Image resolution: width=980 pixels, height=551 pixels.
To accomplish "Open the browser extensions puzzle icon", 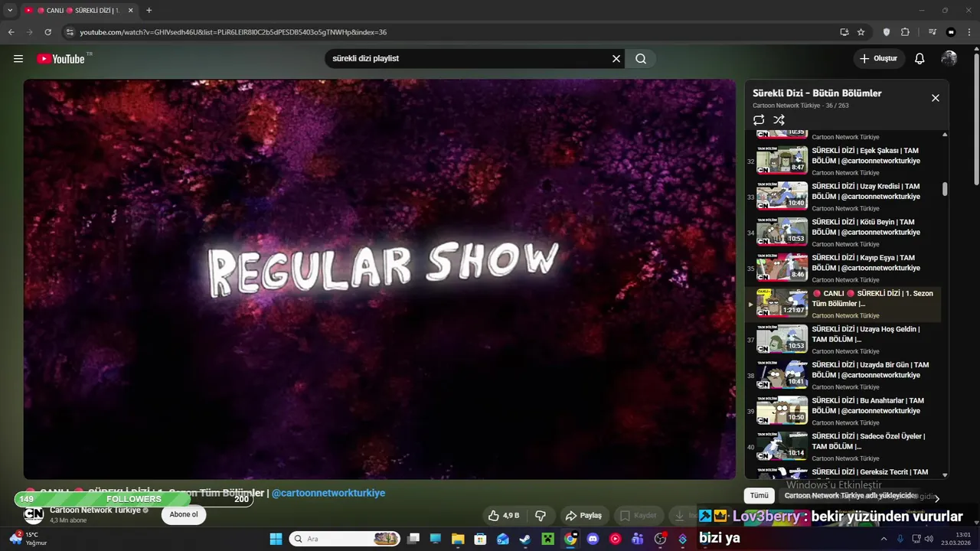I will 905,32.
